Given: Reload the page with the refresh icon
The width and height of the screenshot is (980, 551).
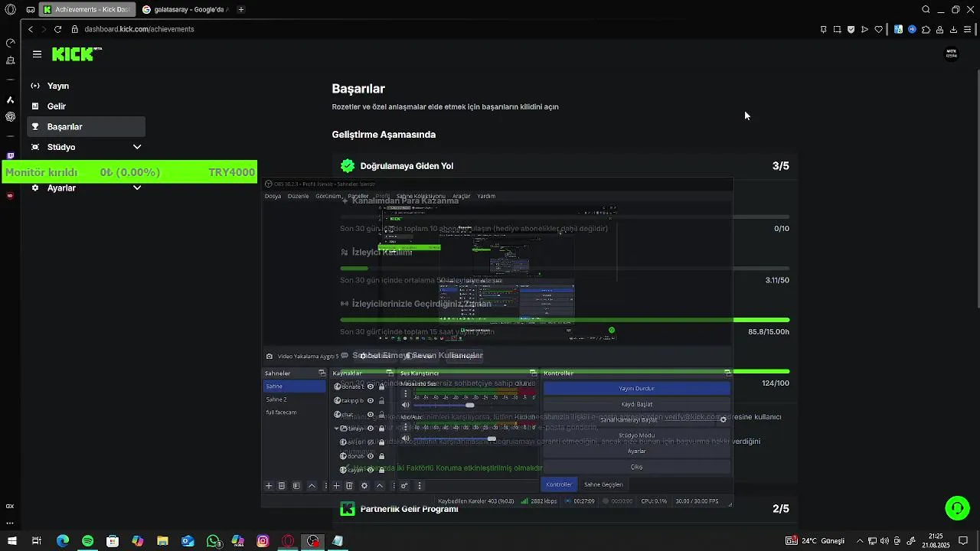Looking at the screenshot, I should click(x=57, y=29).
